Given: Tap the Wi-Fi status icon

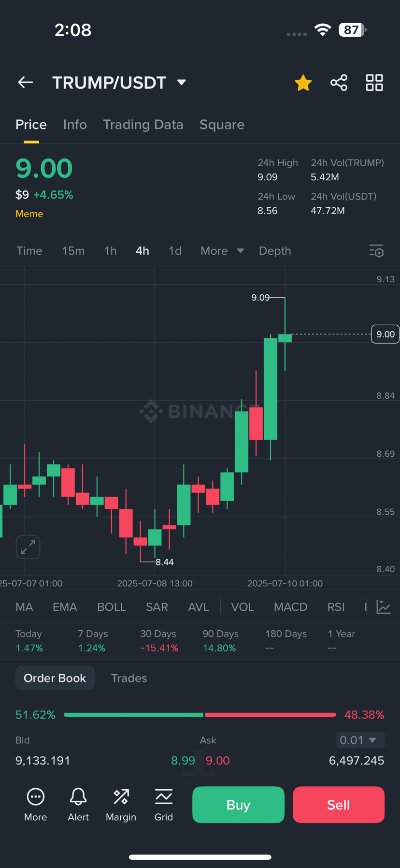Looking at the screenshot, I should click(323, 29).
